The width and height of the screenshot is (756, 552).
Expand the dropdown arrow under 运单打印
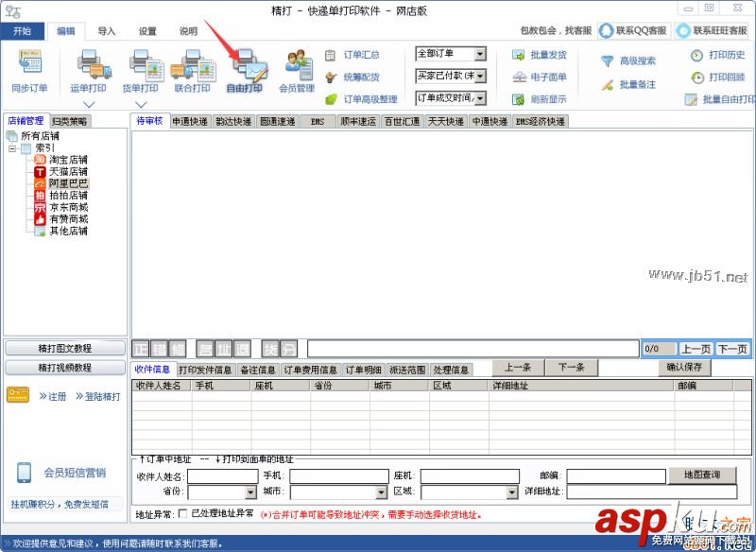point(89,104)
